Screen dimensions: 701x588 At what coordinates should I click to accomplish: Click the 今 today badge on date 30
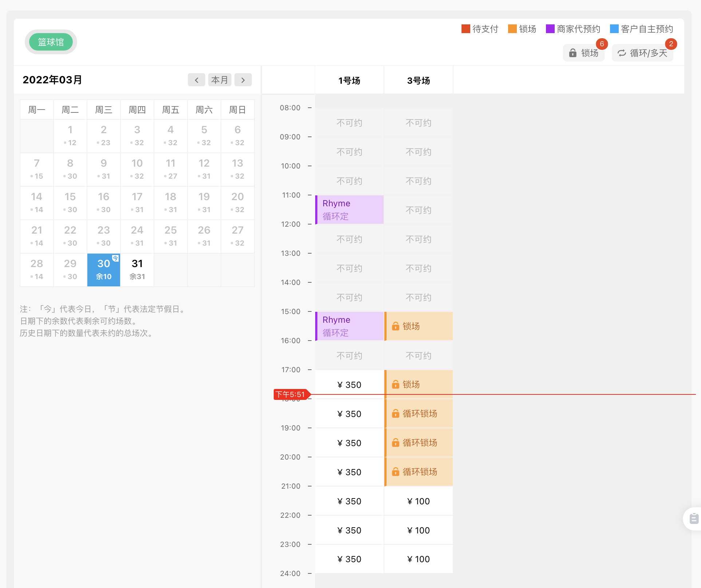coord(115,258)
